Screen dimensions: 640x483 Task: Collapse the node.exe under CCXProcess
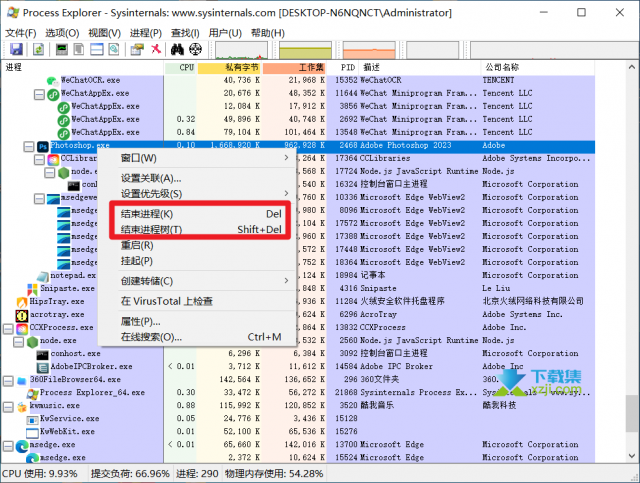[18, 341]
